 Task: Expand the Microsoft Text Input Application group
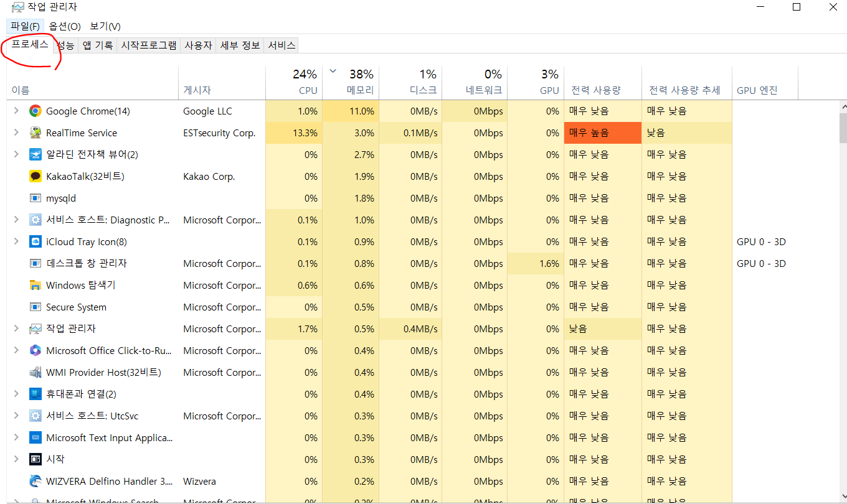pyautogui.click(x=16, y=438)
